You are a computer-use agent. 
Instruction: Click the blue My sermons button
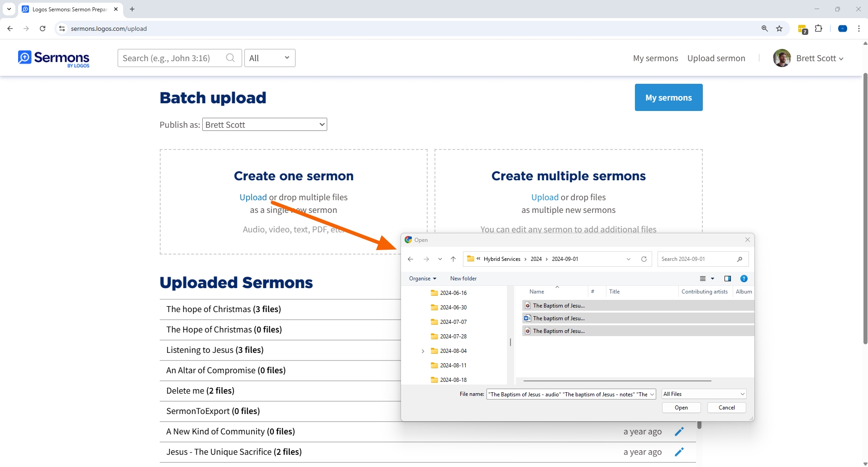(x=668, y=97)
